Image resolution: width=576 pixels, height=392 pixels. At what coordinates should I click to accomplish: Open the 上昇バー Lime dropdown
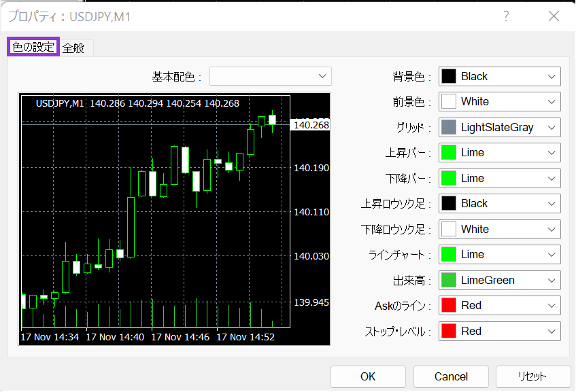point(500,153)
